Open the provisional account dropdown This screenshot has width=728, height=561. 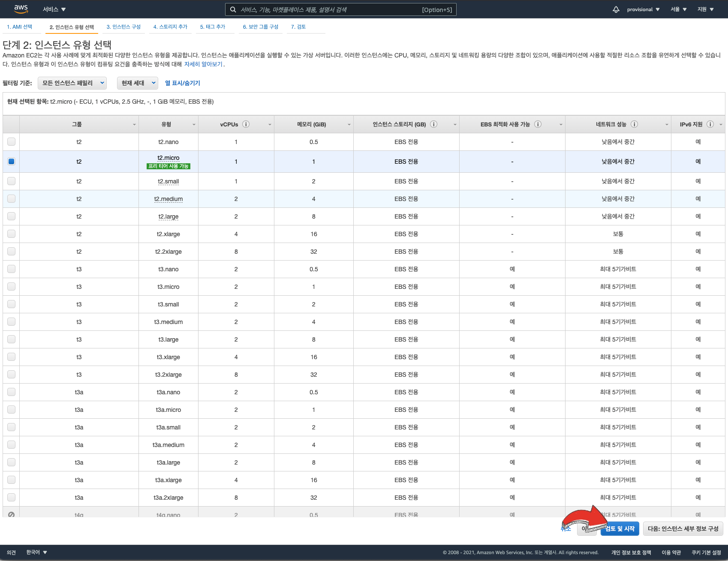point(643,9)
